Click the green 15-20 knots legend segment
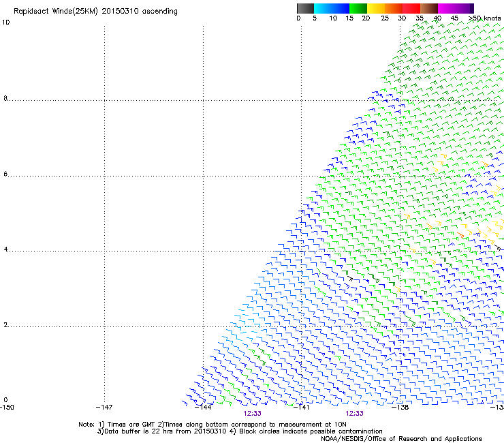504x443 pixels. pyautogui.click(x=358, y=8)
